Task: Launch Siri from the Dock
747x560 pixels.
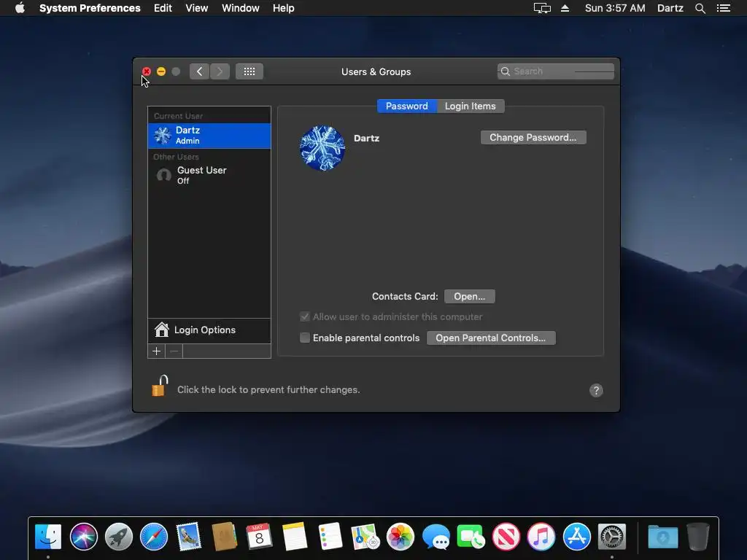Action: [83, 537]
